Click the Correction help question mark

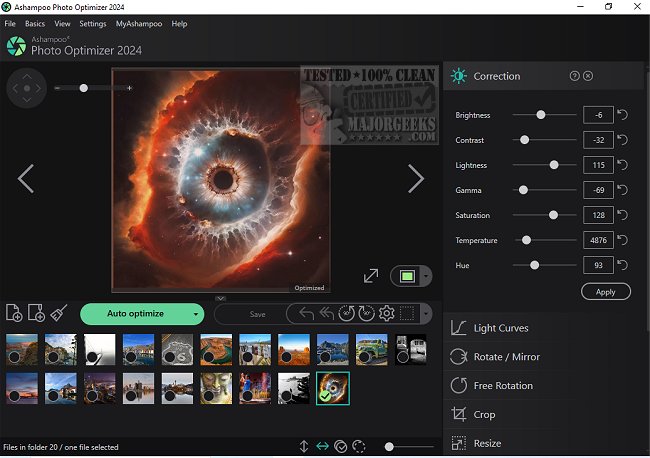[x=574, y=76]
